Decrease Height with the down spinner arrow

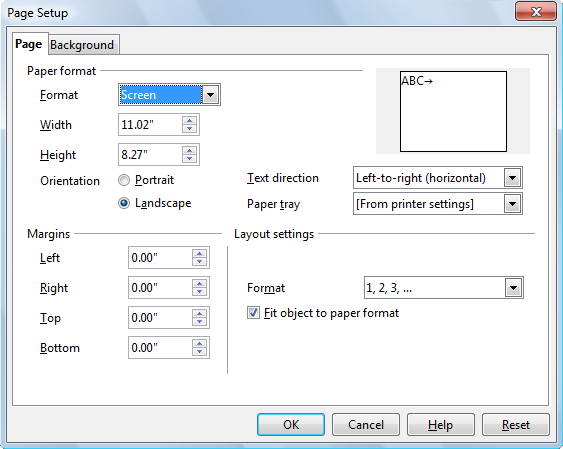[x=190, y=159]
